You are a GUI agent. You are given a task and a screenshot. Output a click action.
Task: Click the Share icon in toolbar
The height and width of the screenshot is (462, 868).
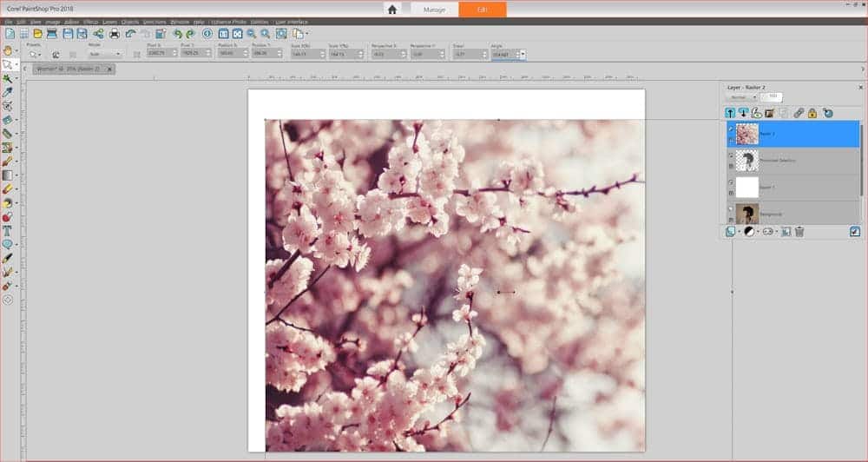(97, 33)
